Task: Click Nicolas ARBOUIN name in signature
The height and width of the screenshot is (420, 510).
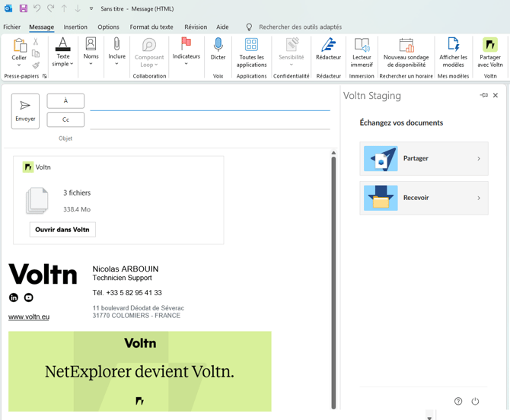Action: [x=126, y=269]
